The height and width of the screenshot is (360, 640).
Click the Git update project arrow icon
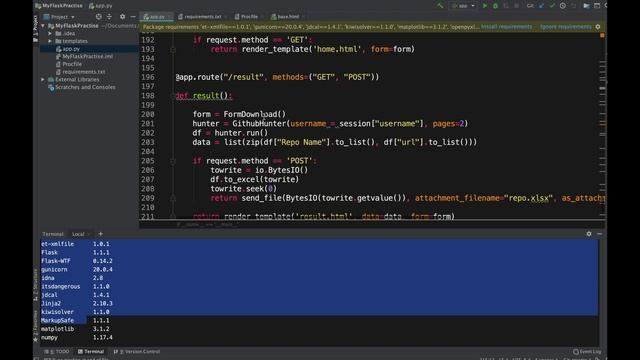click(541, 6)
